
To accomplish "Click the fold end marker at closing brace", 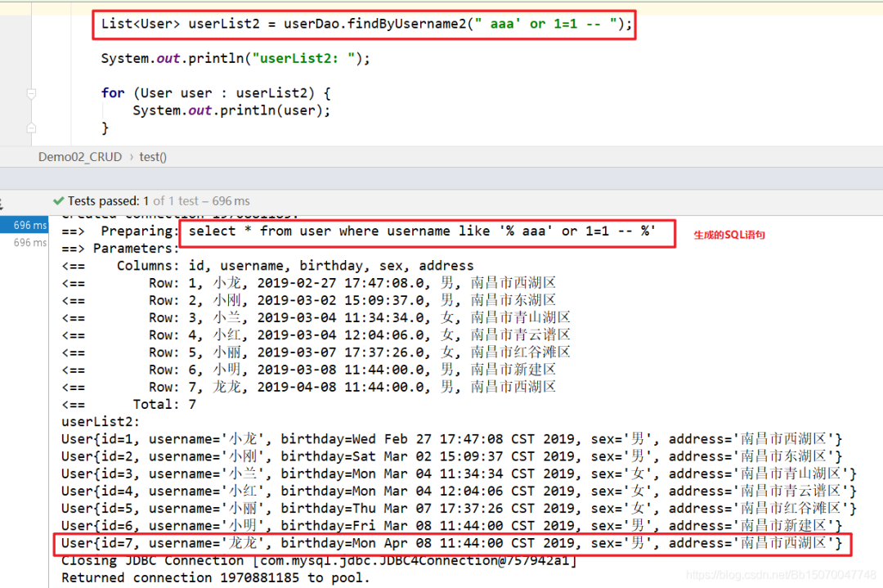I will [32, 128].
